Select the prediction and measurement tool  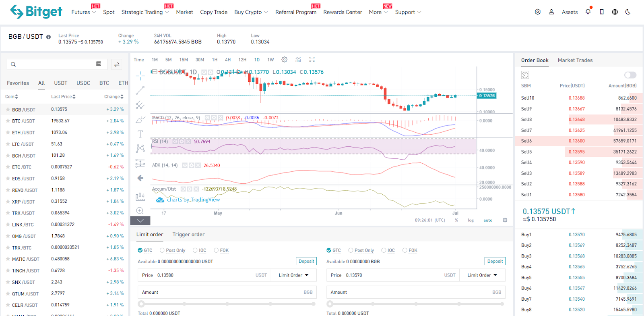140,163
